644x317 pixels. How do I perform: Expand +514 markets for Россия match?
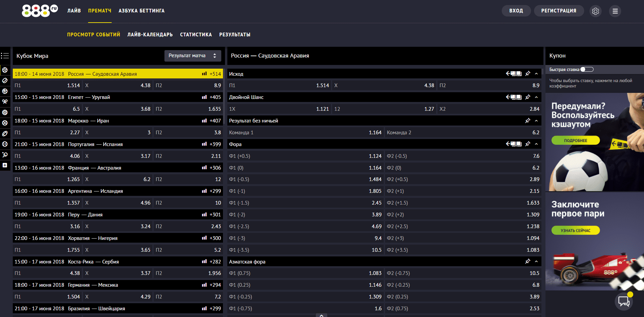click(x=215, y=74)
